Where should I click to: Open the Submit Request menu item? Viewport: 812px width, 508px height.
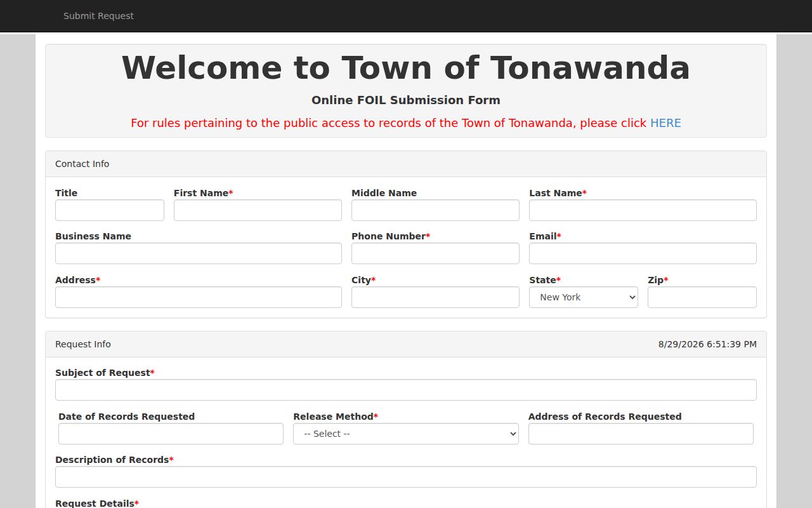98,16
